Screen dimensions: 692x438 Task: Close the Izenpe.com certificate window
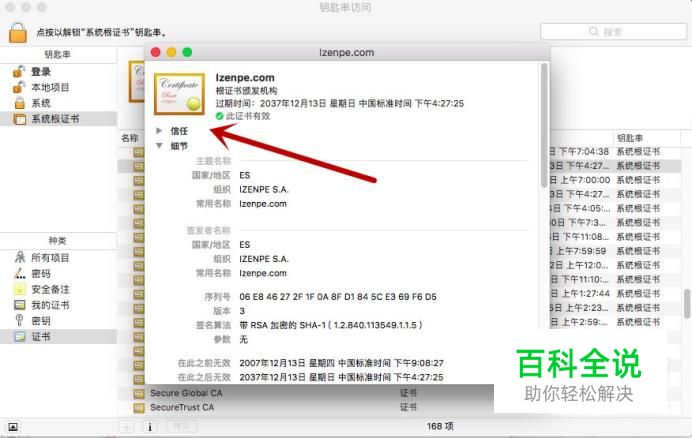pyautogui.click(x=155, y=52)
